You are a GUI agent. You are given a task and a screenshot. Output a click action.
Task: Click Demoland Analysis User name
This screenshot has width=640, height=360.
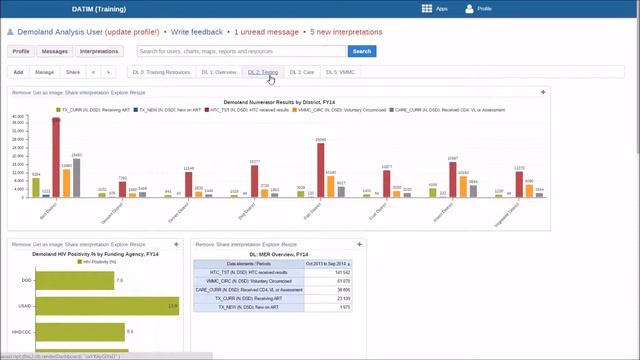pos(60,32)
